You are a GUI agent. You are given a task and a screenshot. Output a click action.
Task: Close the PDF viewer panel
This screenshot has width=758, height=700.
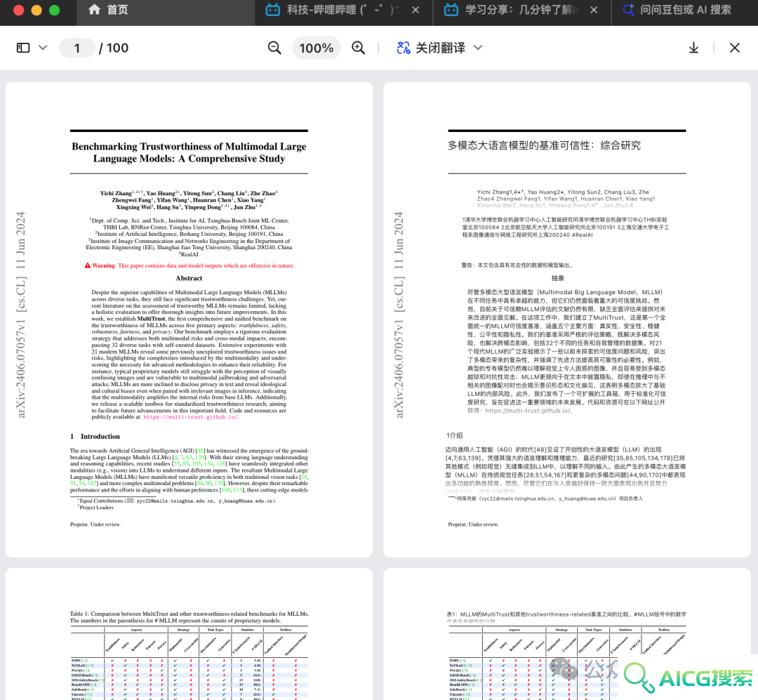(x=735, y=48)
